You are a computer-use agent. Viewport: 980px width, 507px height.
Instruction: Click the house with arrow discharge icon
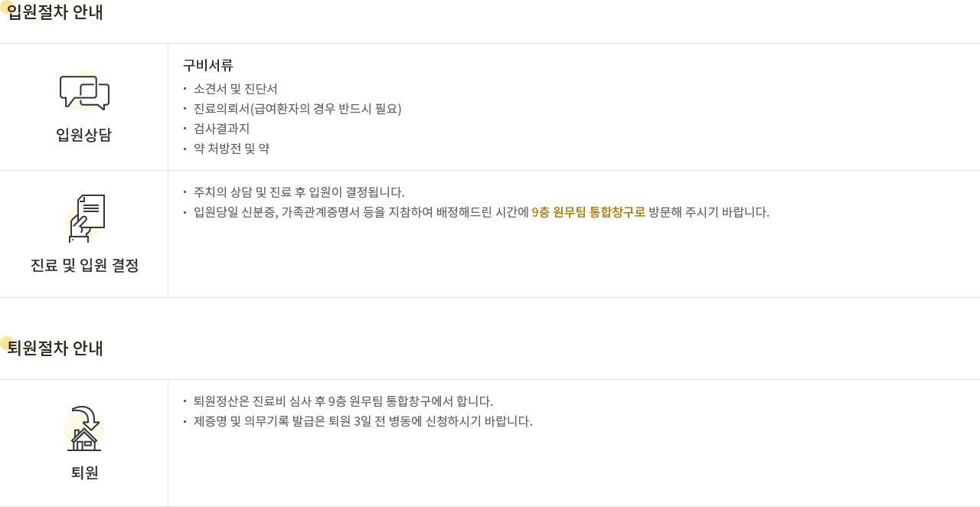pos(84,429)
